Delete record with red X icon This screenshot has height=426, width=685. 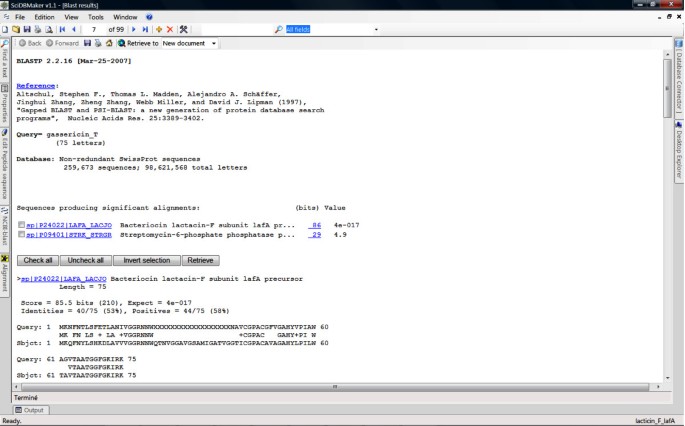click(x=170, y=30)
